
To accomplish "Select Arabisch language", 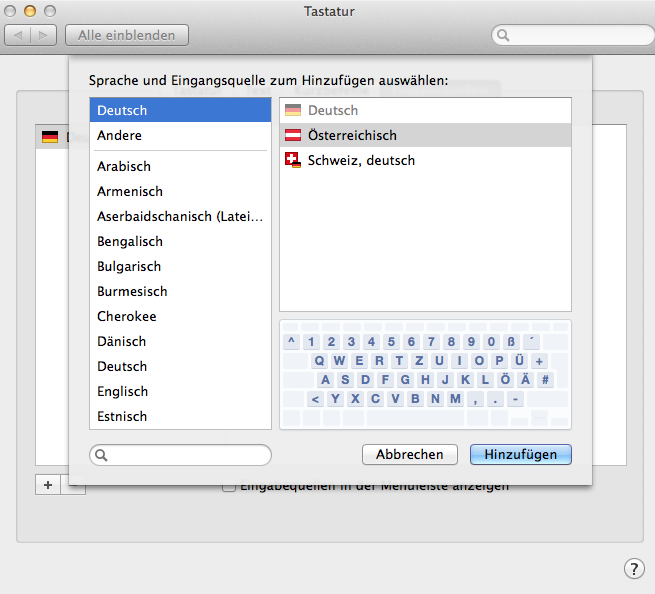I will pyautogui.click(x=180, y=166).
